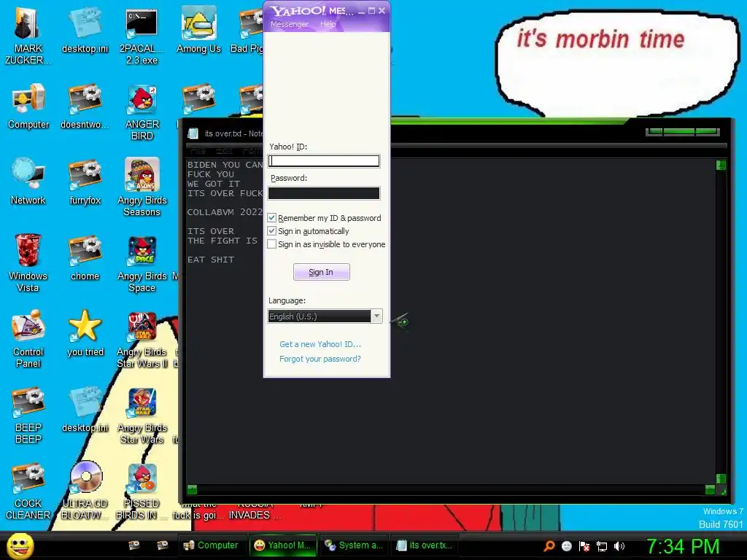Viewport: 747px width, 560px height.
Task: Click the network tray icon
Action: click(x=602, y=546)
